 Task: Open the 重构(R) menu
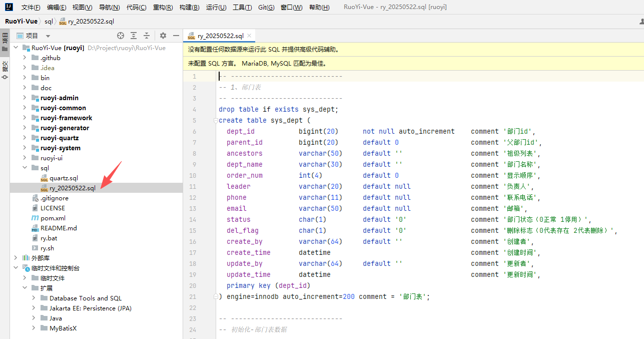point(163,8)
